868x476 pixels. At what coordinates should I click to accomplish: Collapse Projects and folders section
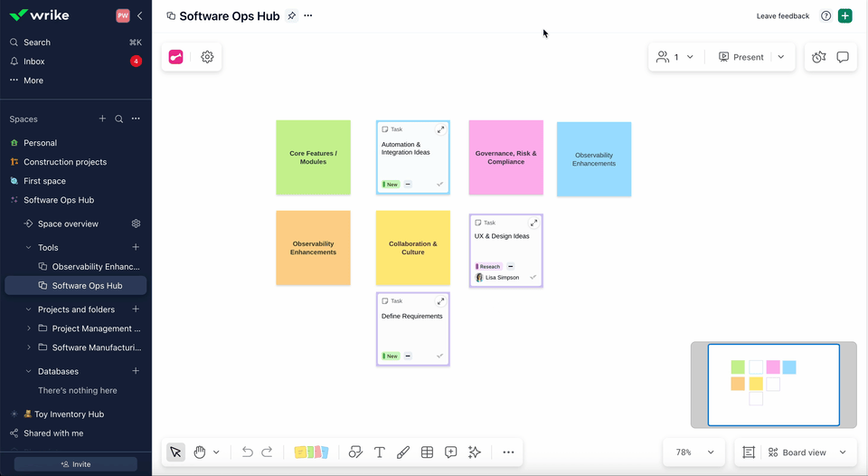click(x=29, y=309)
